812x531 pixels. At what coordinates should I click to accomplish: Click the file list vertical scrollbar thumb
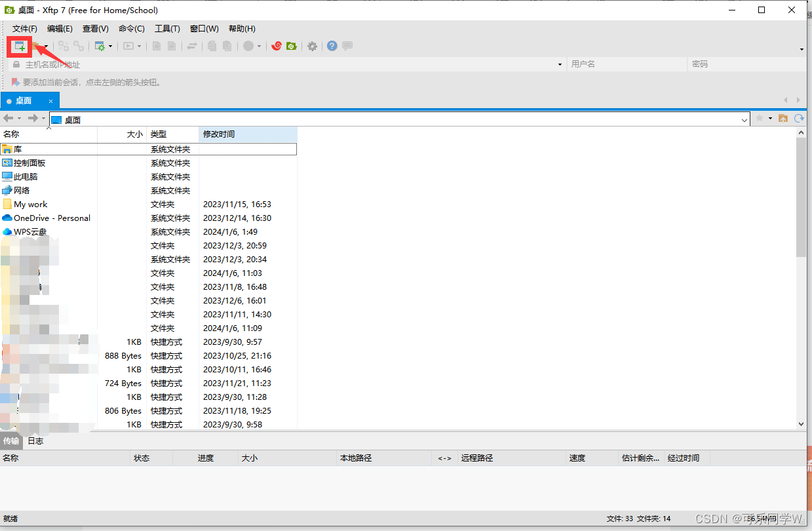pyautogui.click(x=801, y=197)
